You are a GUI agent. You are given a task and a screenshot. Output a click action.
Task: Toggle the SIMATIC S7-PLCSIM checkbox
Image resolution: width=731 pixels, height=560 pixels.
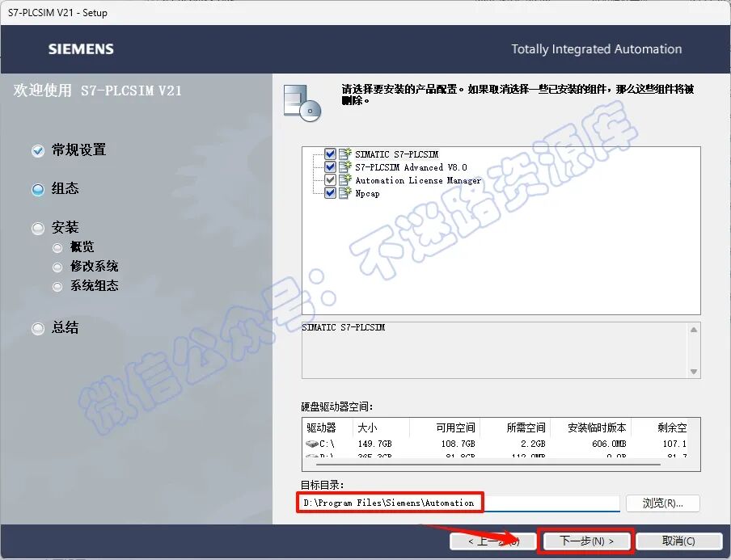pos(330,154)
